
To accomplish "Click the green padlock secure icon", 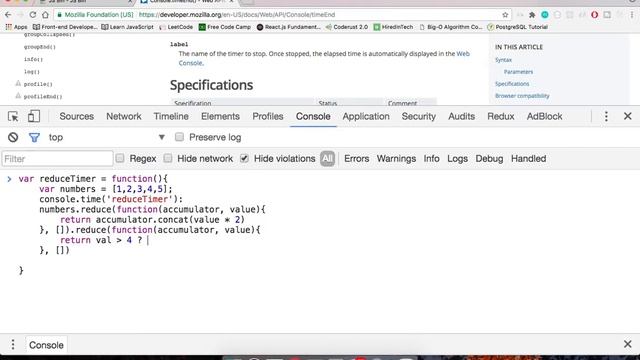I will [60, 15].
